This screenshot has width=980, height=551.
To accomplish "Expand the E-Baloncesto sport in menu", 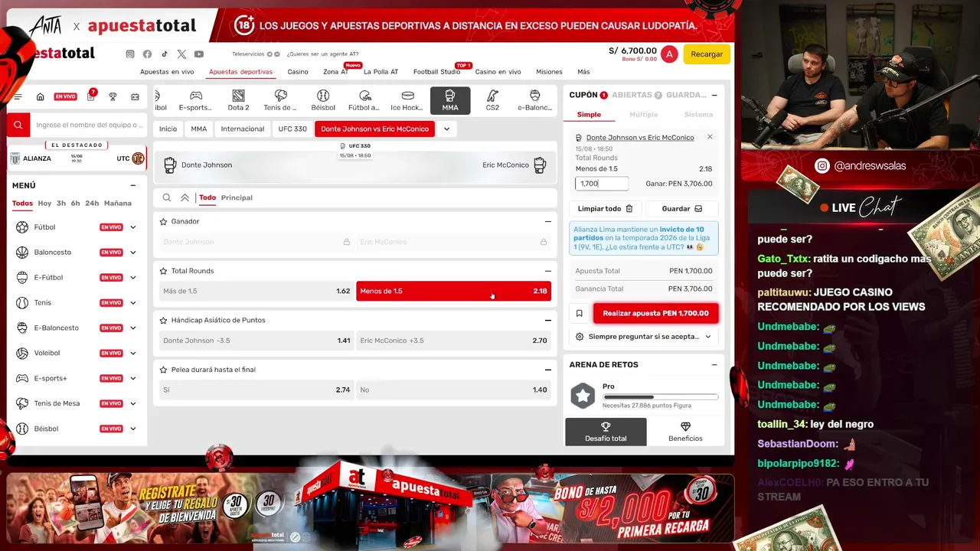I will [x=133, y=328].
